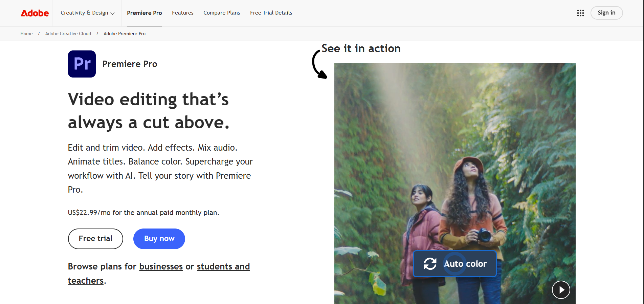Click the Premiere Pro Pr app icon

tap(82, 64)
